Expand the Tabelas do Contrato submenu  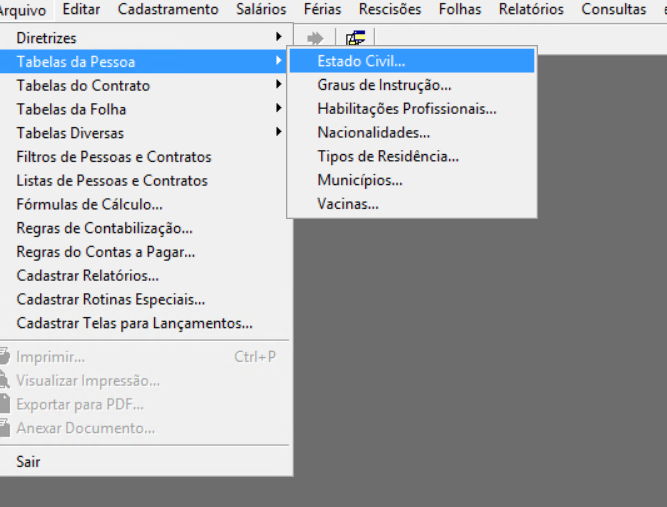coord(83,86)
